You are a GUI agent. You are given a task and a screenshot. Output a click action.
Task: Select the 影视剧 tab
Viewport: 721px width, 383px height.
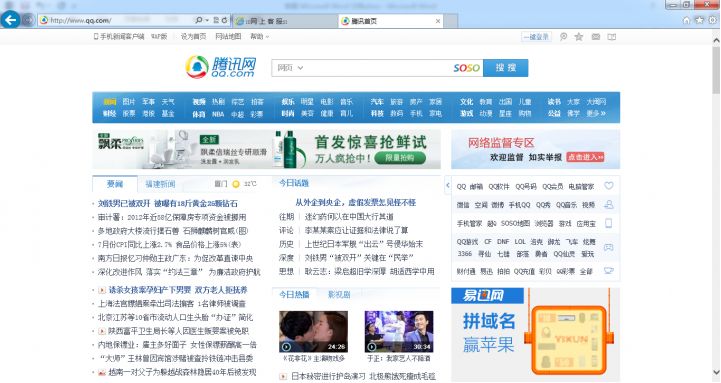click(x=339, y=294)
